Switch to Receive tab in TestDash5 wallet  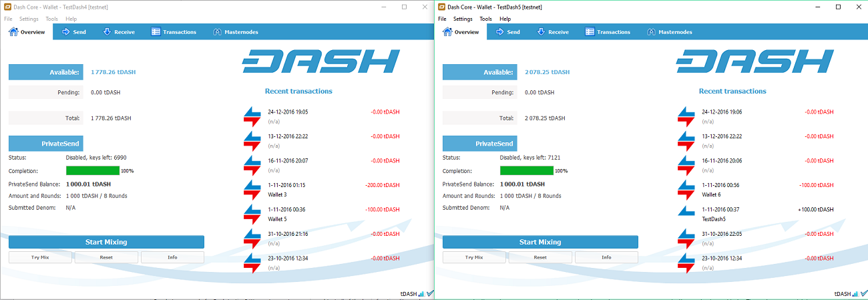(x=553, y=32)
